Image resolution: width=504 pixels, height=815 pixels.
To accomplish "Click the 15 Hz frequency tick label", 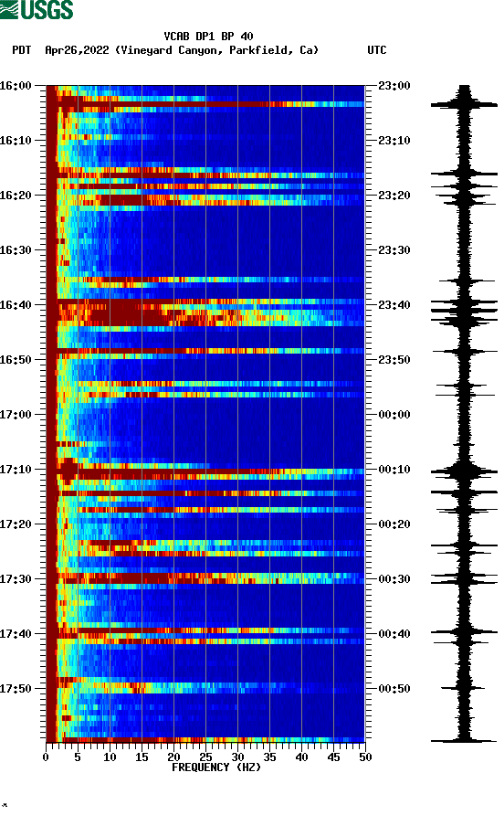I will (142, 757).
